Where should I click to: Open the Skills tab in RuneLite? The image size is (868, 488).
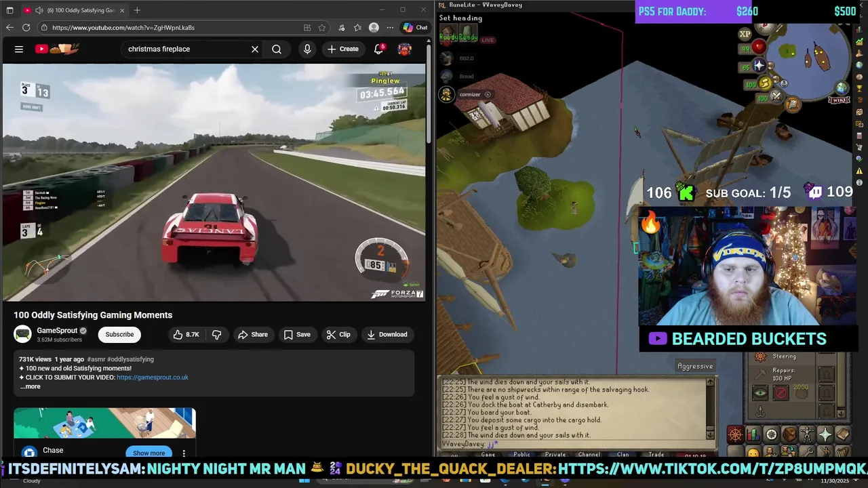753,434
